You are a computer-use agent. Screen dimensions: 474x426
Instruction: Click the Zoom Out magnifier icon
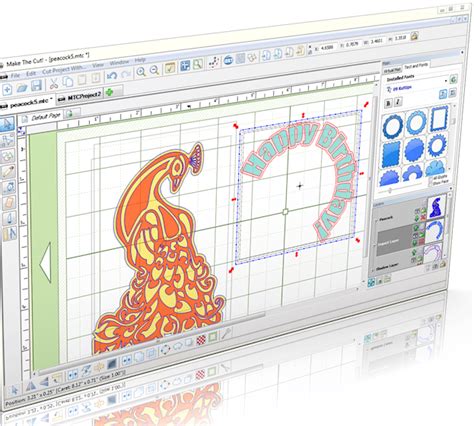[x=154, y=70]
